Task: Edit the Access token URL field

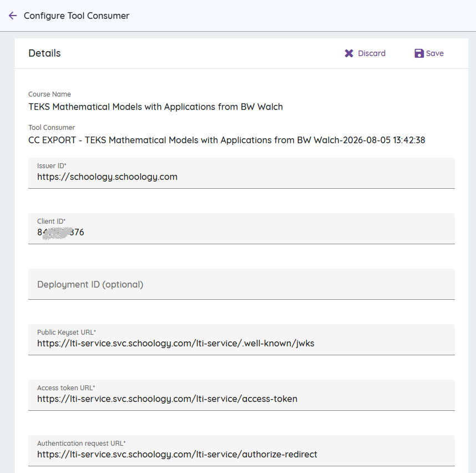Action: click(241, 395)
